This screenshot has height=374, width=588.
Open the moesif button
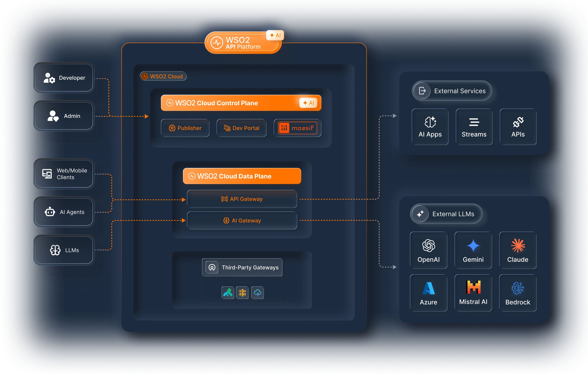click(297, 128)
